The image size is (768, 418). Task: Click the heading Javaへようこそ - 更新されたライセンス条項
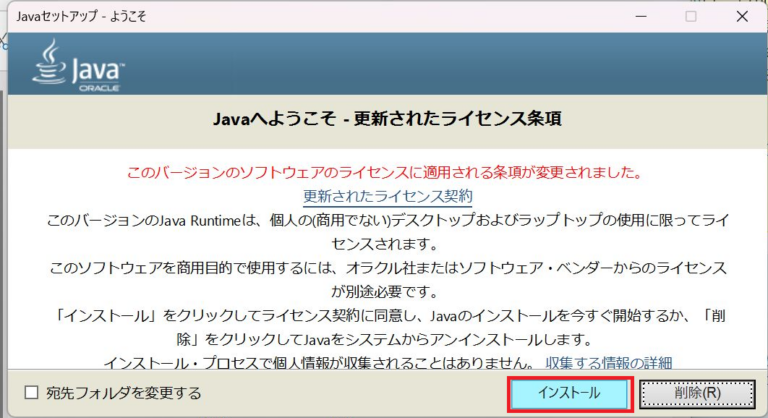tap(387, 119)
